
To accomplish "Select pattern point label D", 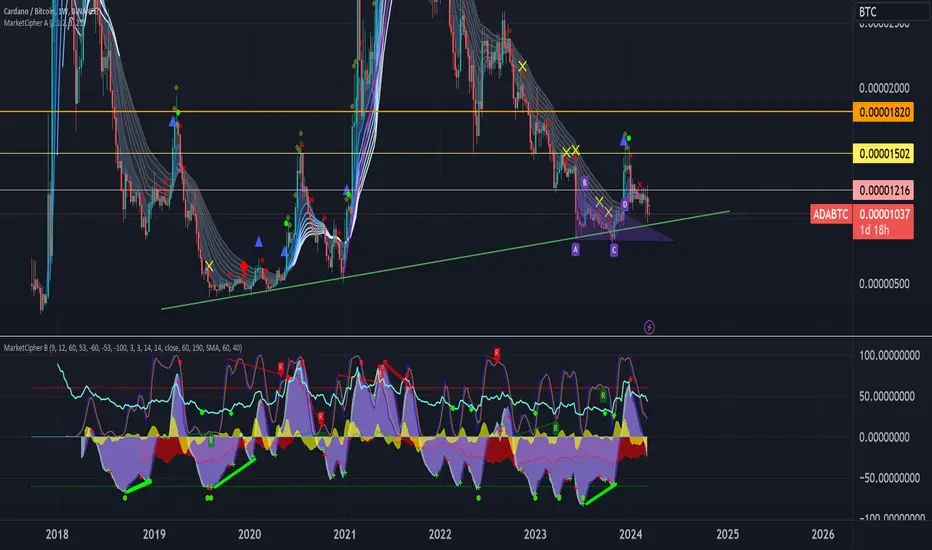I will click(625, 205).
